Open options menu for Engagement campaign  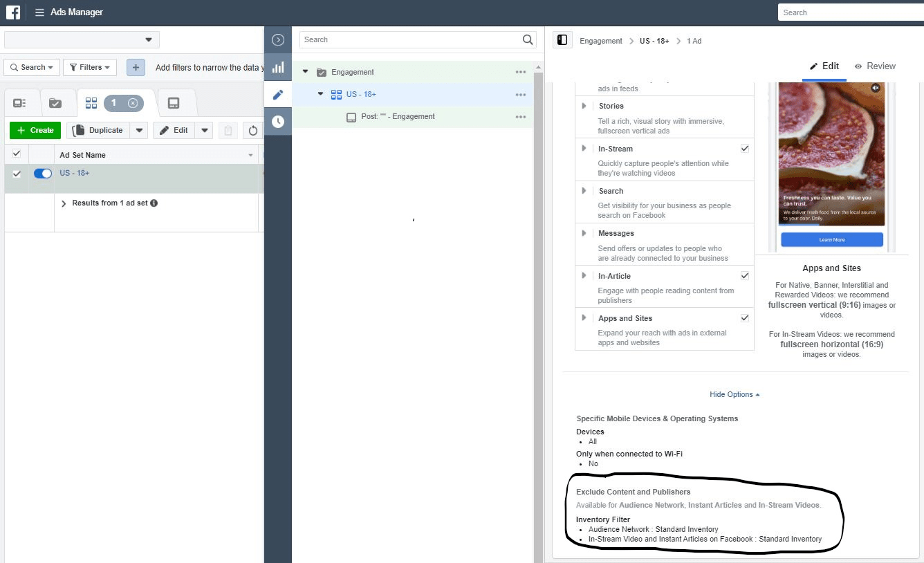pyautogui.click(x=520, y=72)
